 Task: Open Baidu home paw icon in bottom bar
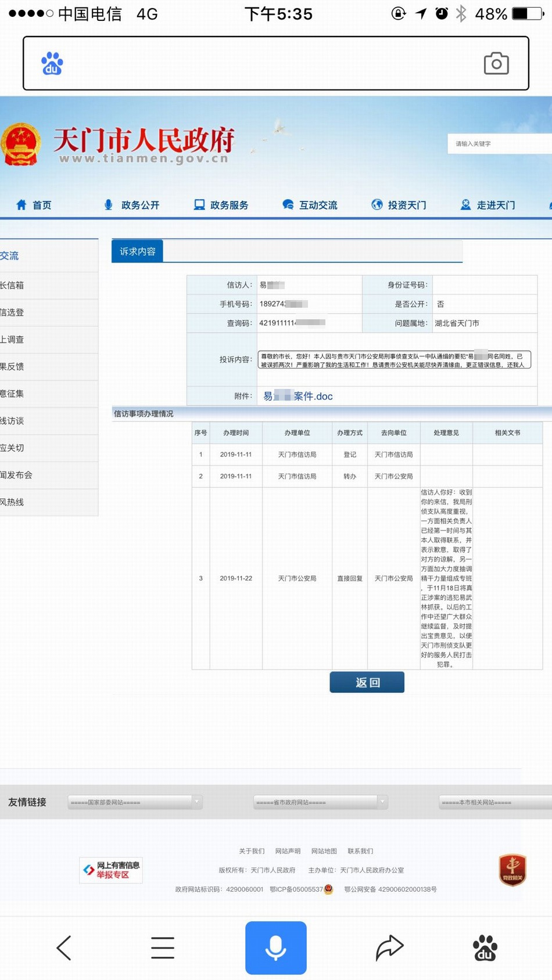(x=485, y=947)
